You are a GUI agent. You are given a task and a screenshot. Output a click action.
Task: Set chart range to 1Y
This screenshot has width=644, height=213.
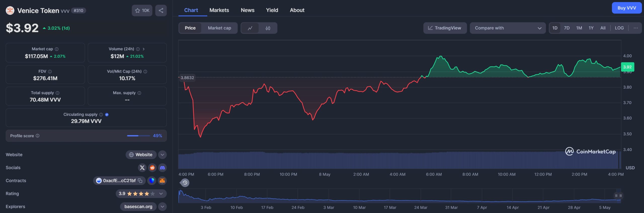coord(591,28)
